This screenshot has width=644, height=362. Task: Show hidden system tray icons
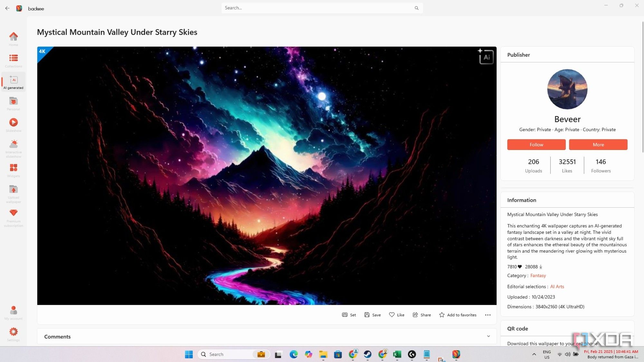pos(534,354)
